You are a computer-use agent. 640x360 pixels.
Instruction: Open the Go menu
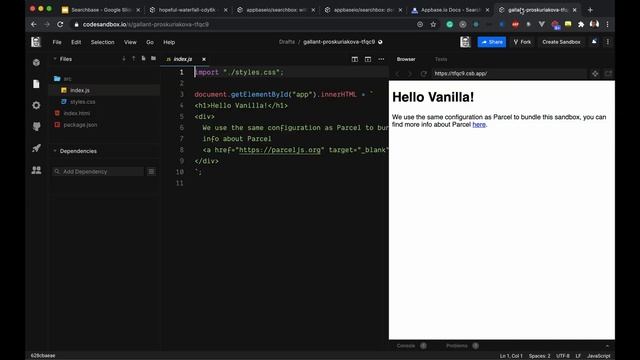tap(150, 42)
